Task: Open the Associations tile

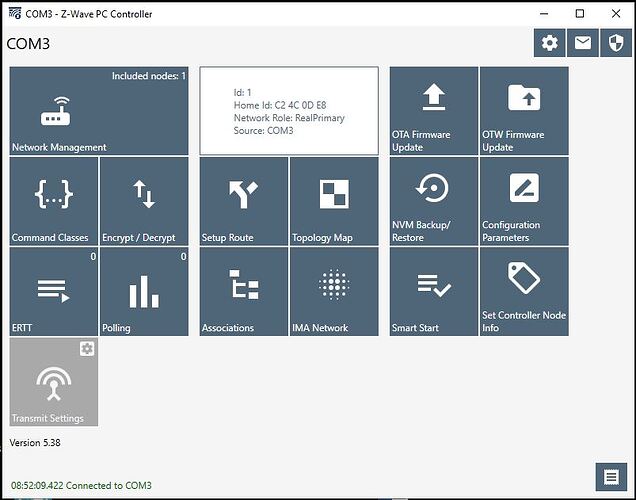Action: pyautogui.click(x=244, y=292)
